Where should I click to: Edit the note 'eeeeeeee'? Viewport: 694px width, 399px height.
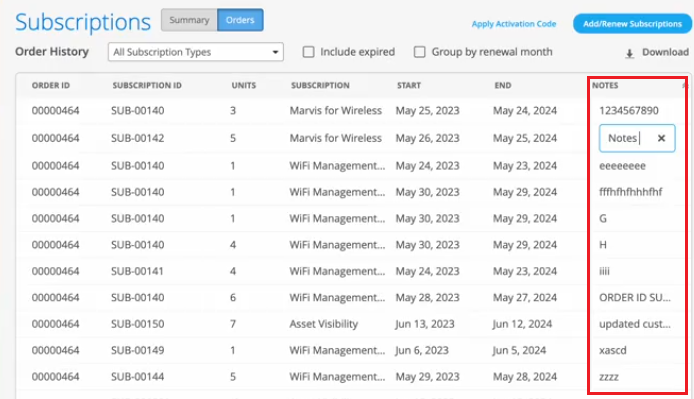coord(622,166)
